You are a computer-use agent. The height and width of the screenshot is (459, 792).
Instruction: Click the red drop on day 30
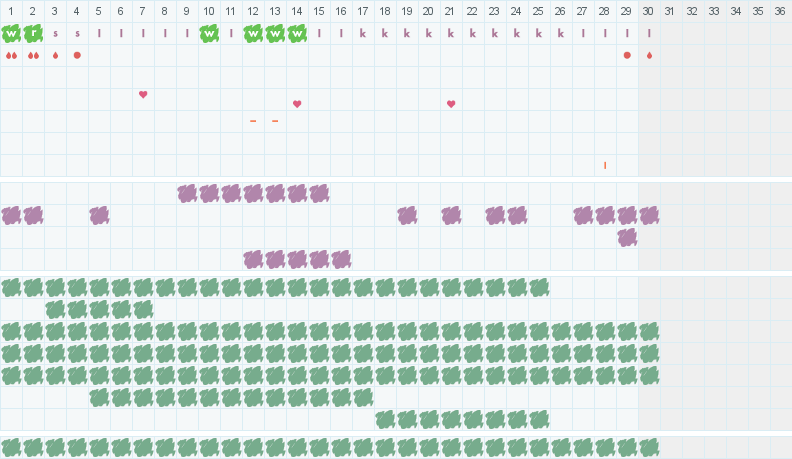649,55
